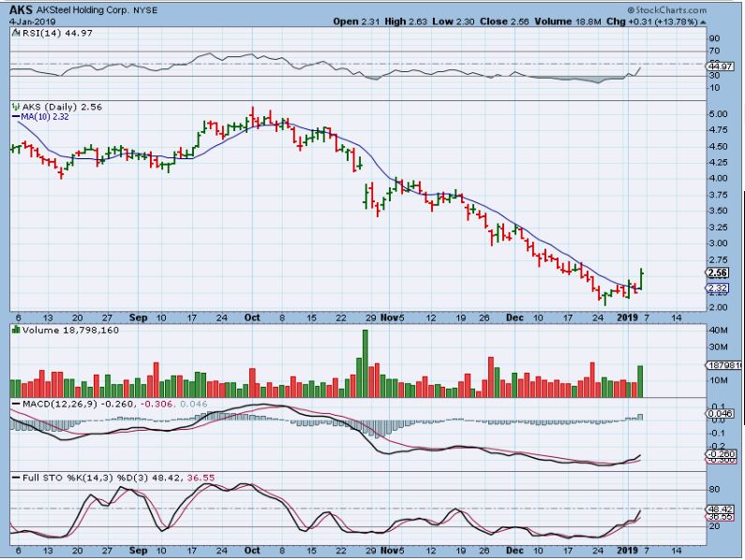Click the 2019 label on the axis under the price panel
The width and height of the screenshot is (745, 560).
627,317
